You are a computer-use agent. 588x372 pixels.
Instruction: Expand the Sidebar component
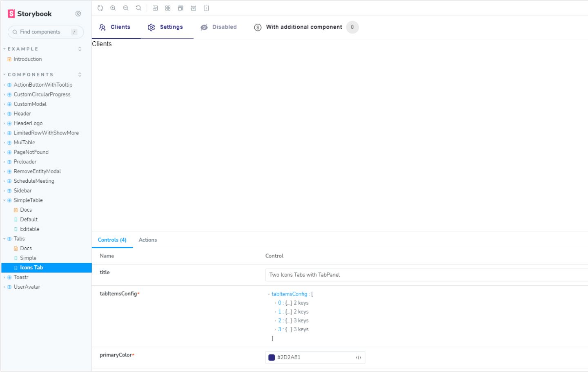coord(23,190)
